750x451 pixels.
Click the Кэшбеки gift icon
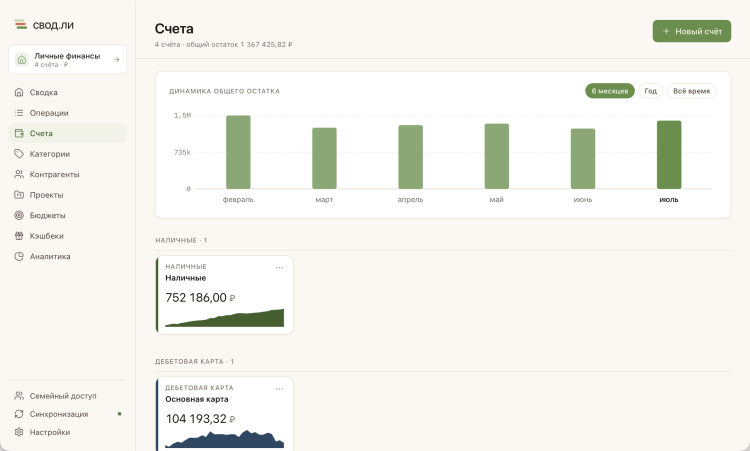[x=19, y=236]
